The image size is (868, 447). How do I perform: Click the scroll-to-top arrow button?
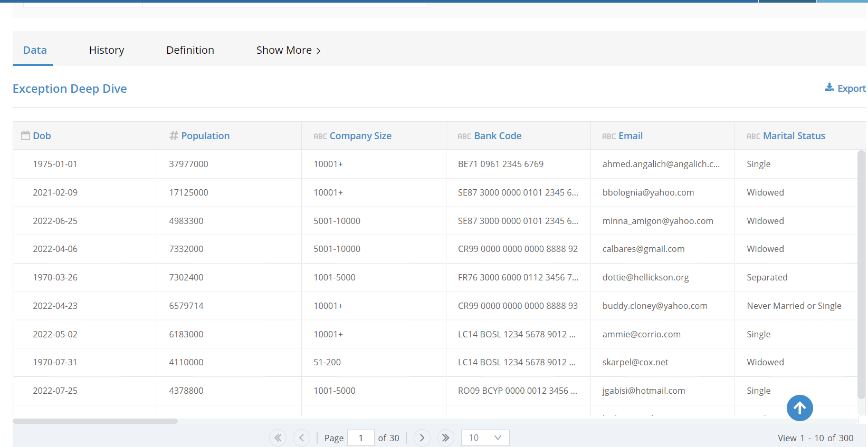click(x=799, y=408)
